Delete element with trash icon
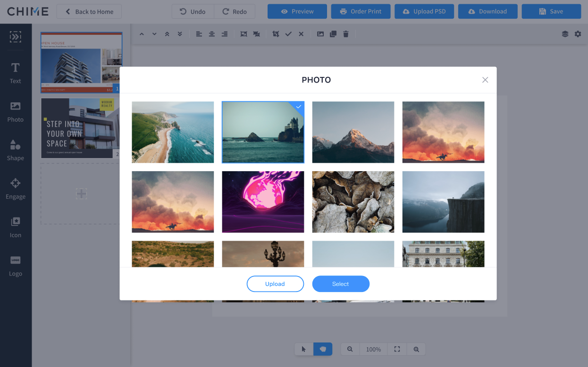The height and width of the screenshot is (367, 588). pyautogui.click(x=346, y=34)
